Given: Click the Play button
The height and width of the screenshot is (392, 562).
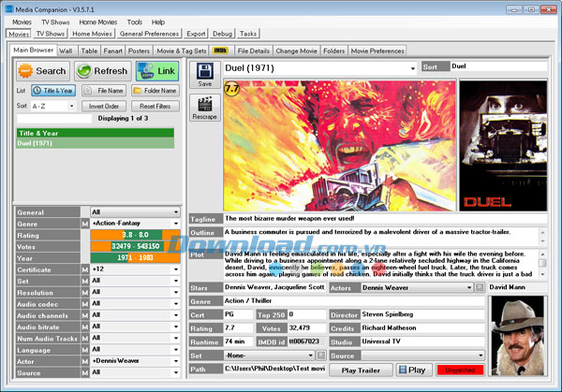Looking at the screenshot, I should pyautogui.click(x=412, y=370).
